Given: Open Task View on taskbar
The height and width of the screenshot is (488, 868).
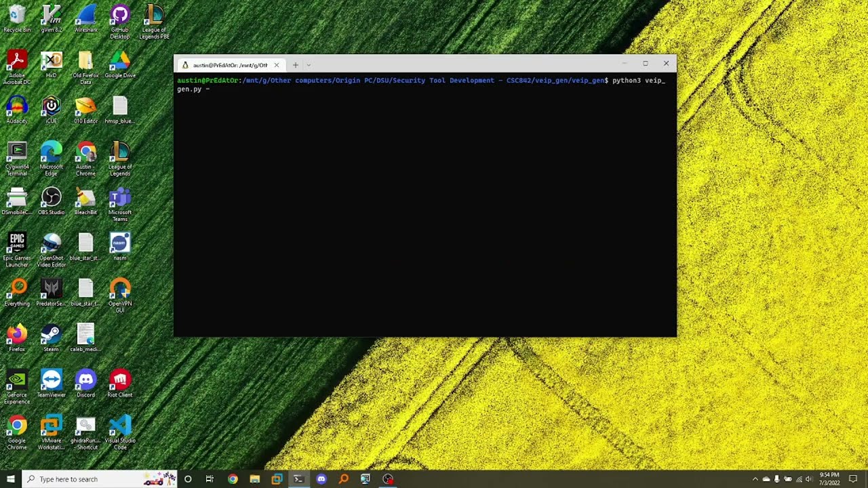Looking at the screenshot, I should [210, 479].
